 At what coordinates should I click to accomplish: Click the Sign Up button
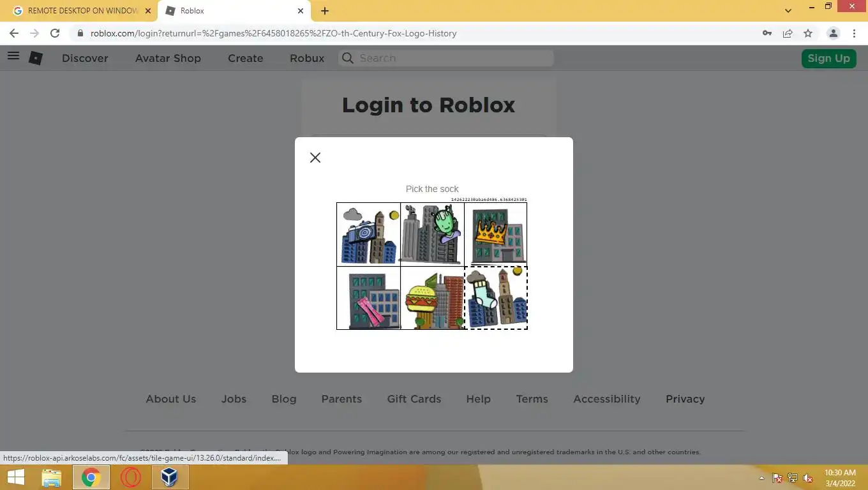(828, 58)
